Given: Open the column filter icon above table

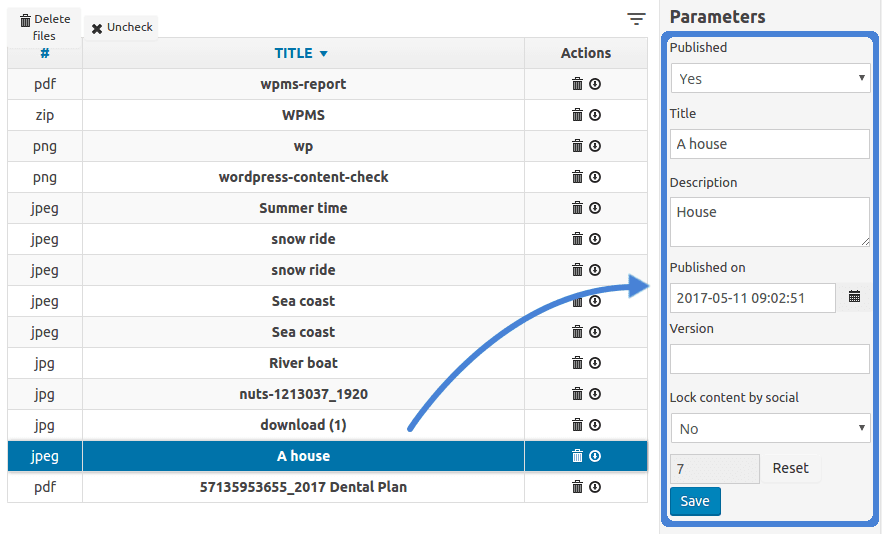Looking at the screenshot, I should (636, 19).
